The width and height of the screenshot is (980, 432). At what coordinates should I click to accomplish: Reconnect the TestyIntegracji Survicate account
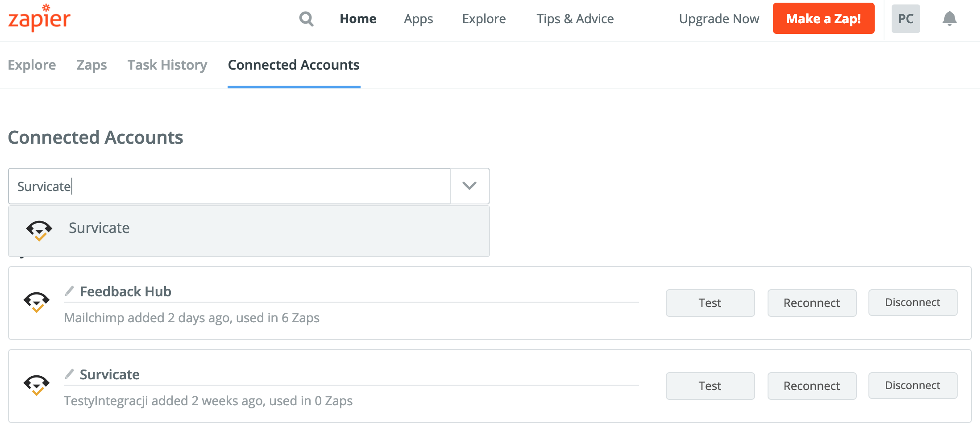[812, 386]
